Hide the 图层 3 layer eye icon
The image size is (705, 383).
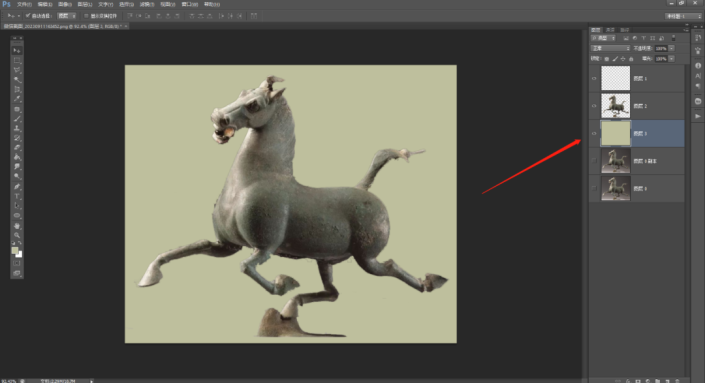tap(594, 134)
